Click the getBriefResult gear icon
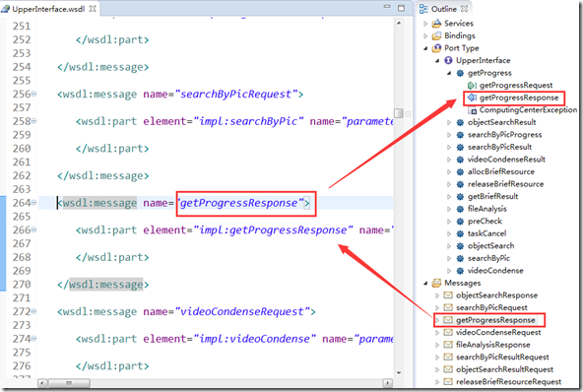The width and height of the screenshot is (583, 392). click(460, 196)
